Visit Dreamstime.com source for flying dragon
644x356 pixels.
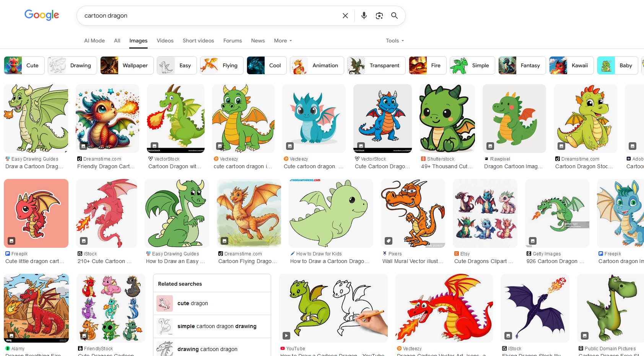(240, 254)
